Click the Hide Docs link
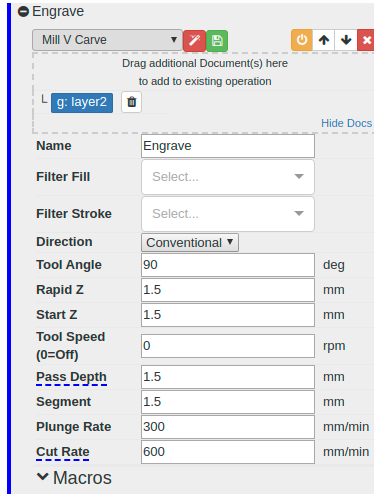The height and width of the screenshot is (494, 374). (346, 123)
